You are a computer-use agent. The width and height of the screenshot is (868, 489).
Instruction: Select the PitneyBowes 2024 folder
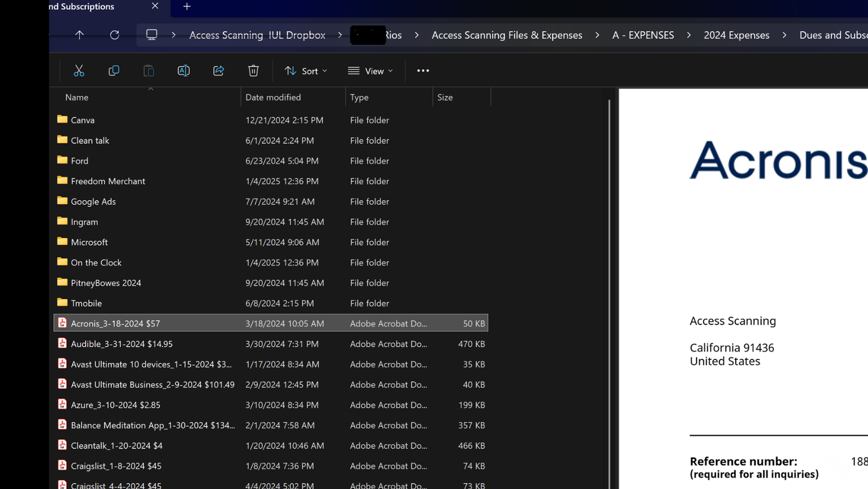click(271, 283)
